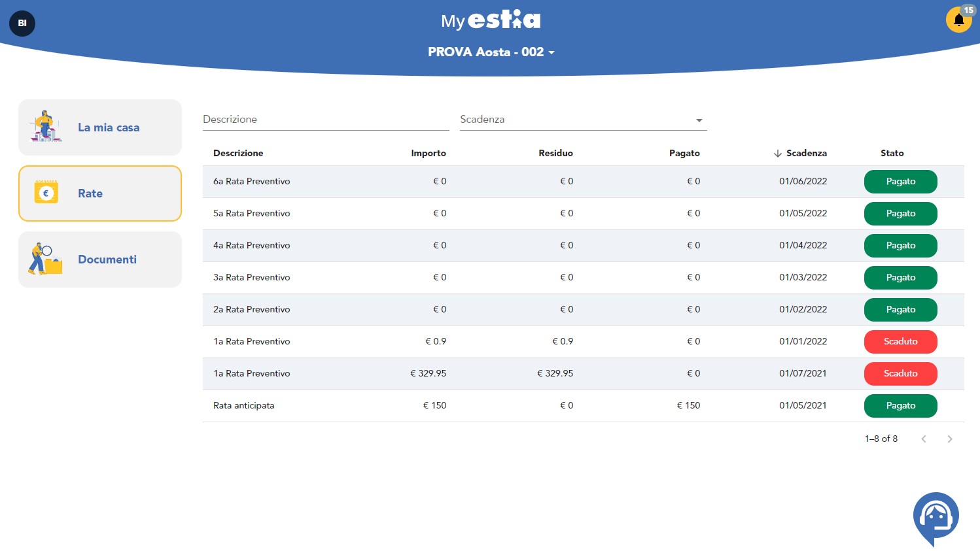
Task: Click Scaduto badge for 01/07/2021 installment
Action: 900,374
